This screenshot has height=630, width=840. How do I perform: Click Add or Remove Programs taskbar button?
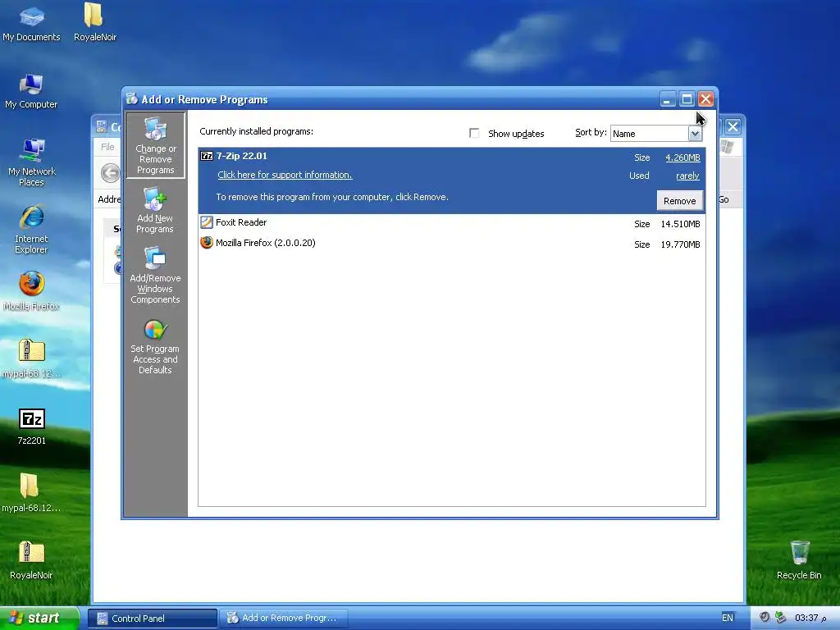click(284, 619)
